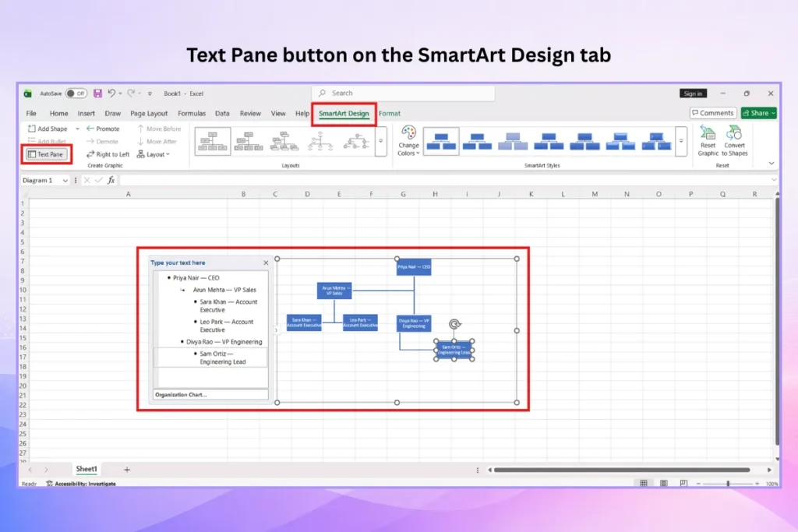
Task: Select 'Priya Nair — CEO' text pane entry
Action: (196, 278)
